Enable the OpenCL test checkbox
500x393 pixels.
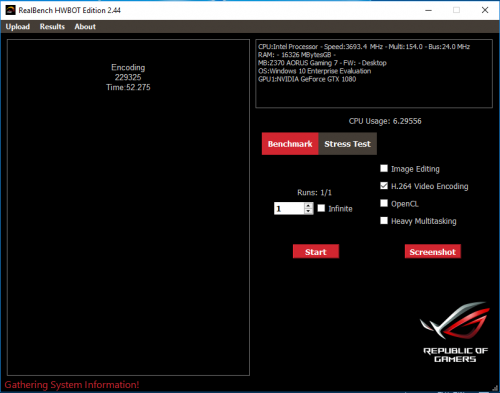pos(384,203)
